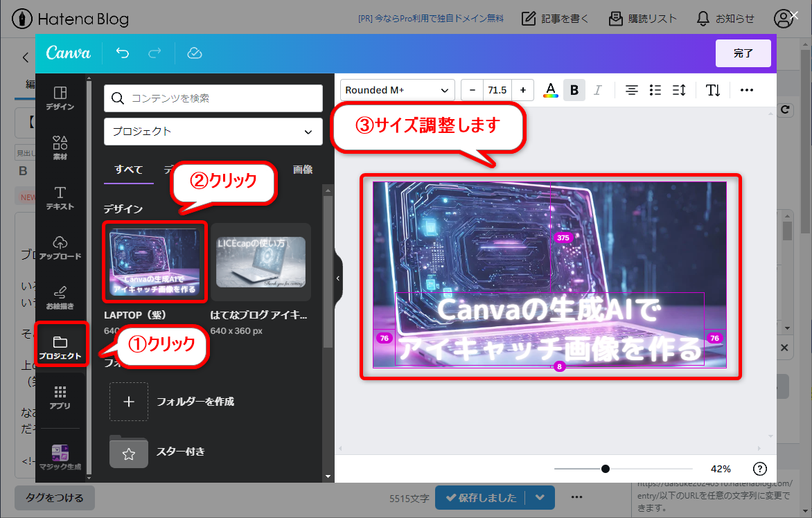Select the LICEcap design thumbnail
The width and height of the screenshot is (812, 518).
pyautogui.click(x=261, y=262)
